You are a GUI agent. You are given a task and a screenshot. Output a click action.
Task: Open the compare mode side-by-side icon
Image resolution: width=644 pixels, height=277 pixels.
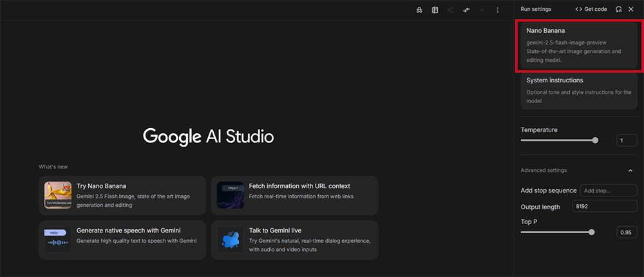point(435,10)
